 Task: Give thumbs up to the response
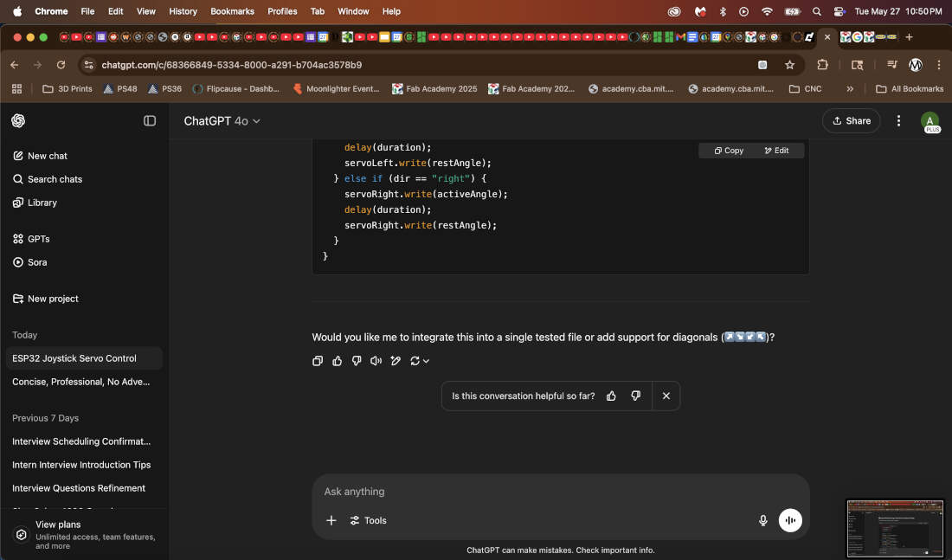[337, 361]
